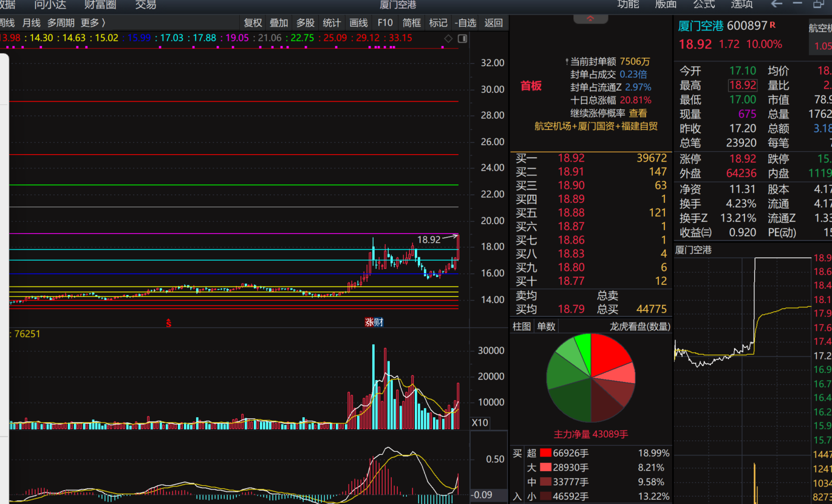832x504 pixels.
Task: Click the 买十 row price 18.77
Action: pyautogui.click(x=571, y=281)
